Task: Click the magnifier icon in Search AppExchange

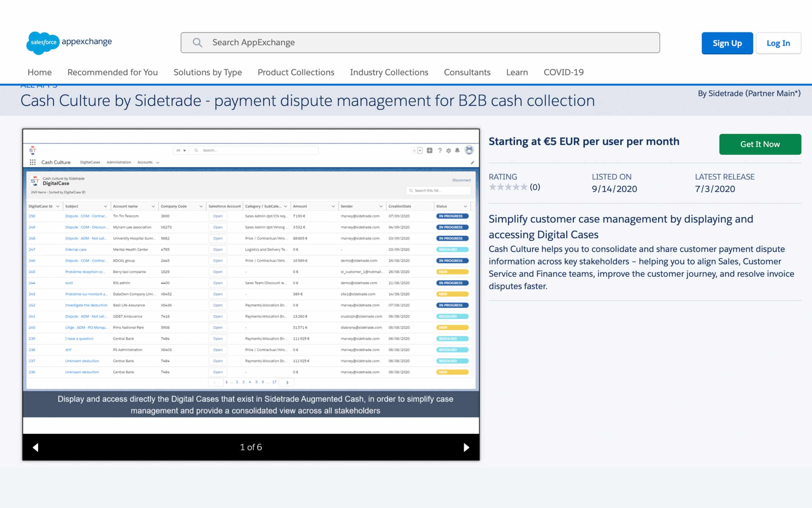Action: (x=197, y=43)
